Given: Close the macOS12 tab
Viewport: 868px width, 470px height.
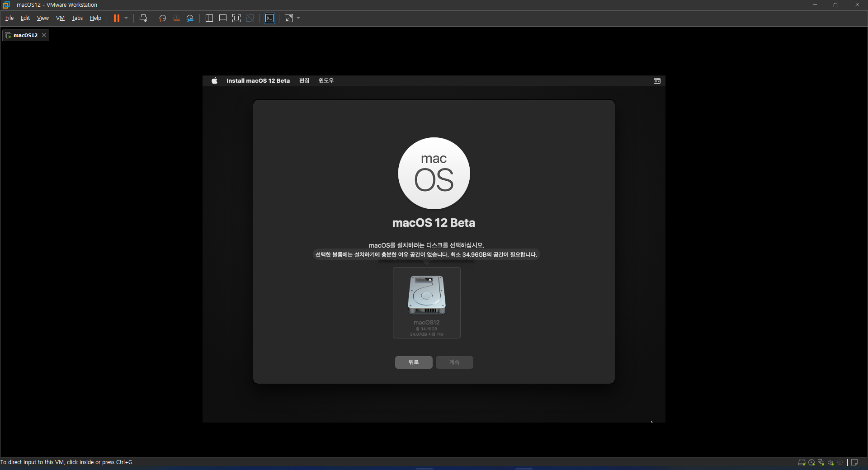Looking at the screenshot, I should [x=44, y=35].
